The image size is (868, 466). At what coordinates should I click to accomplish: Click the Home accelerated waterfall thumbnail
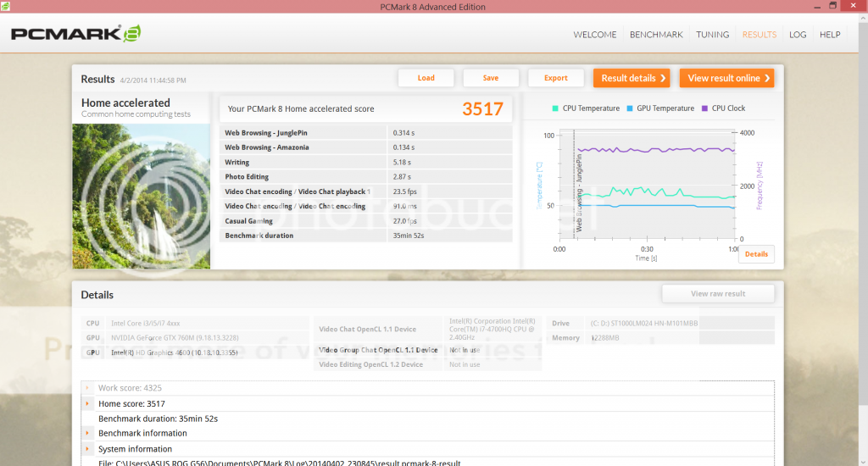point(141,196)
